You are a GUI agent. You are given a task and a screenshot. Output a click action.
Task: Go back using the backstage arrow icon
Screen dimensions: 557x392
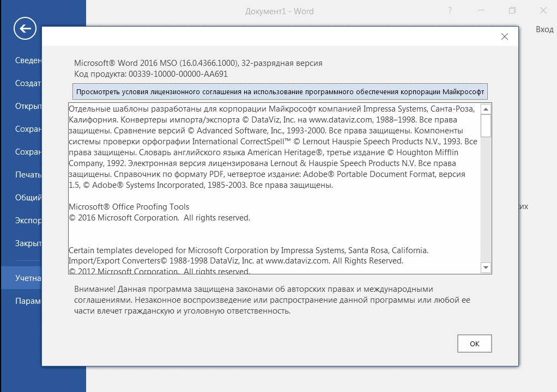coord(25,28)
